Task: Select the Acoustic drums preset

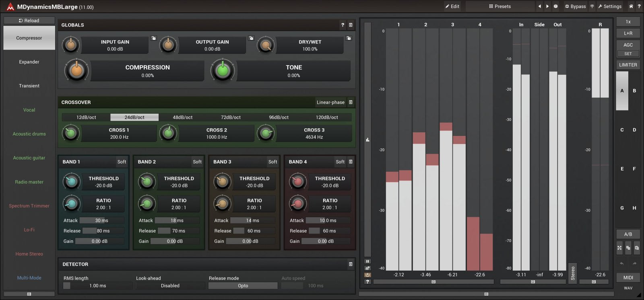Action: [x=29, y=134]
